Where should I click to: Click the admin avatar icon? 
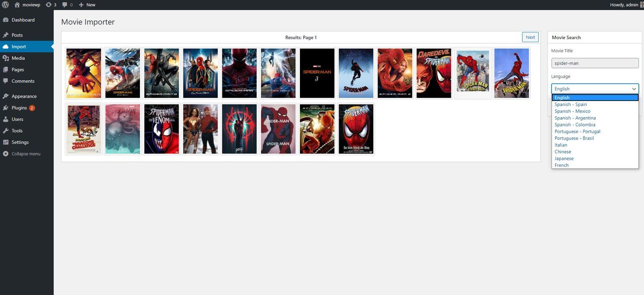[642, 5]
